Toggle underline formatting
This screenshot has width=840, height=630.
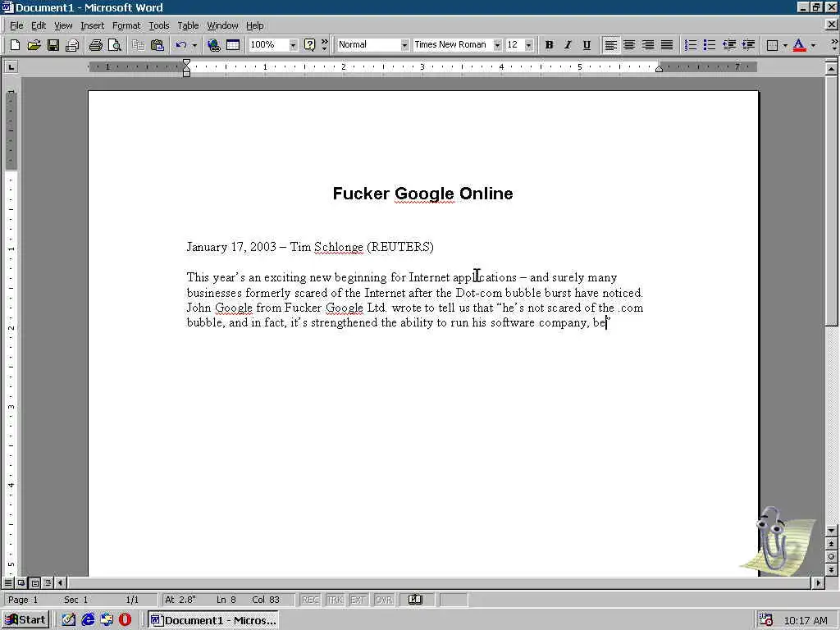click(x=587, y=45)
